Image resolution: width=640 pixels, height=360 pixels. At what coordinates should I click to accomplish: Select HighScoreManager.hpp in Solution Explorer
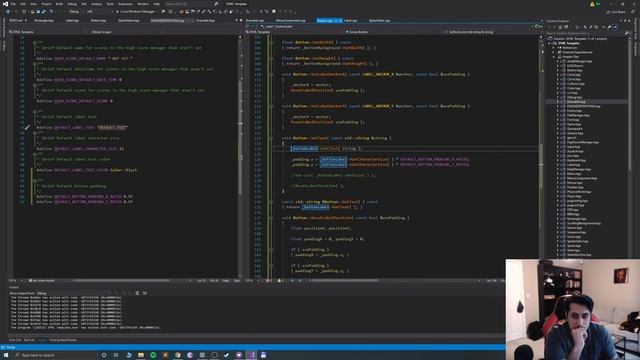(582, 142)
